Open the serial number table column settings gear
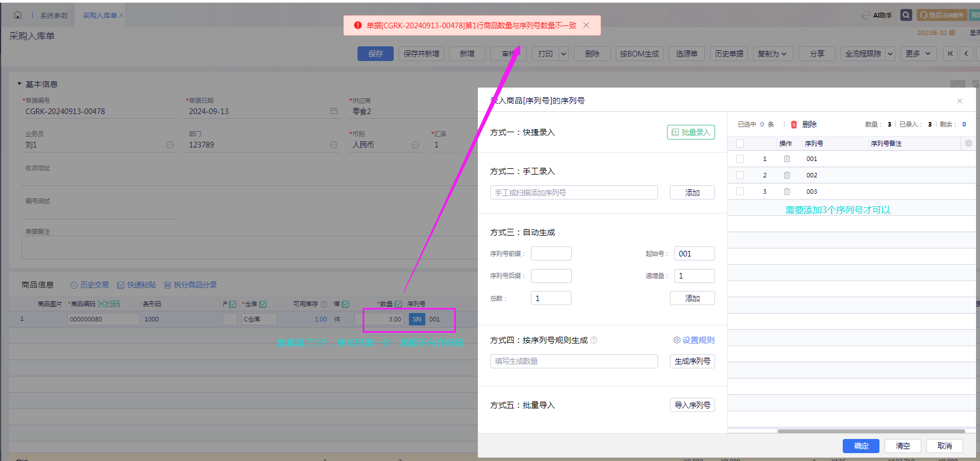 tap(968, 143)
